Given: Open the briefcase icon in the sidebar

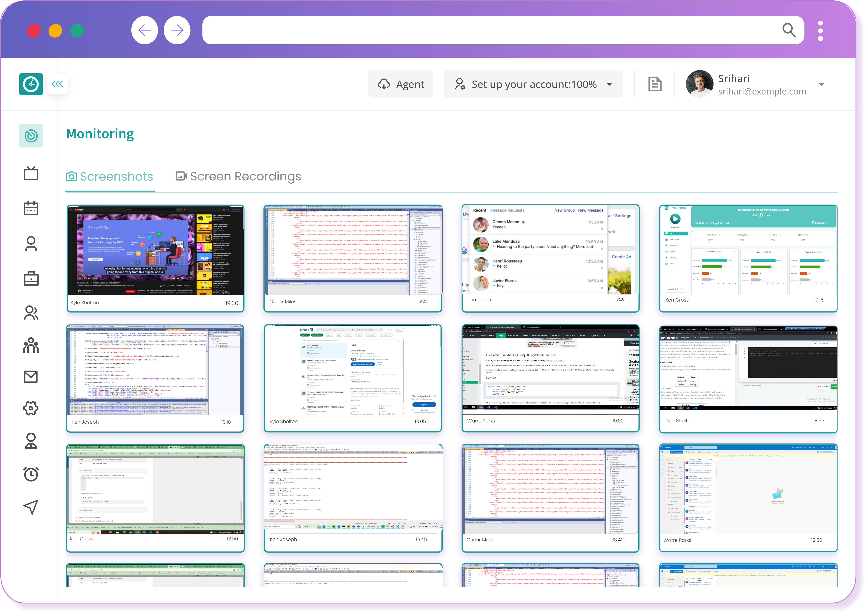Looking at the screenshot, I should click(x=31, y=278).
